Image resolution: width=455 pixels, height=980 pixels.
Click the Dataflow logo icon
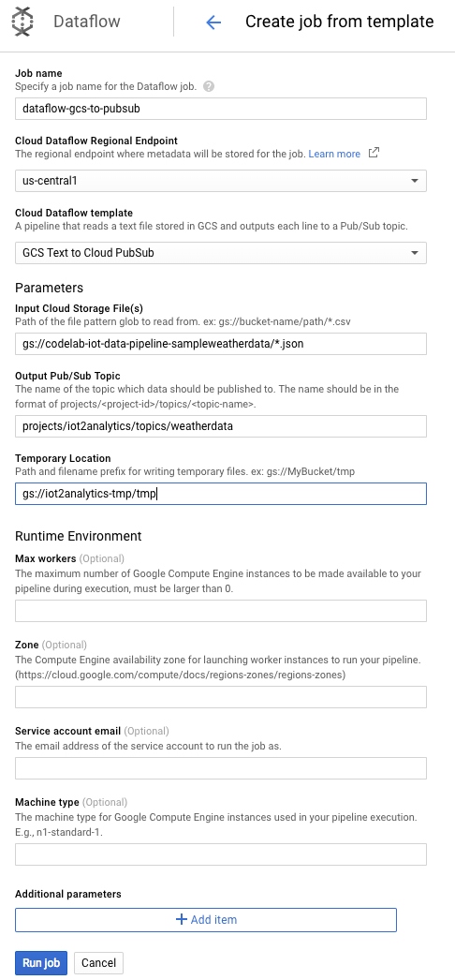tap(23, 22)
